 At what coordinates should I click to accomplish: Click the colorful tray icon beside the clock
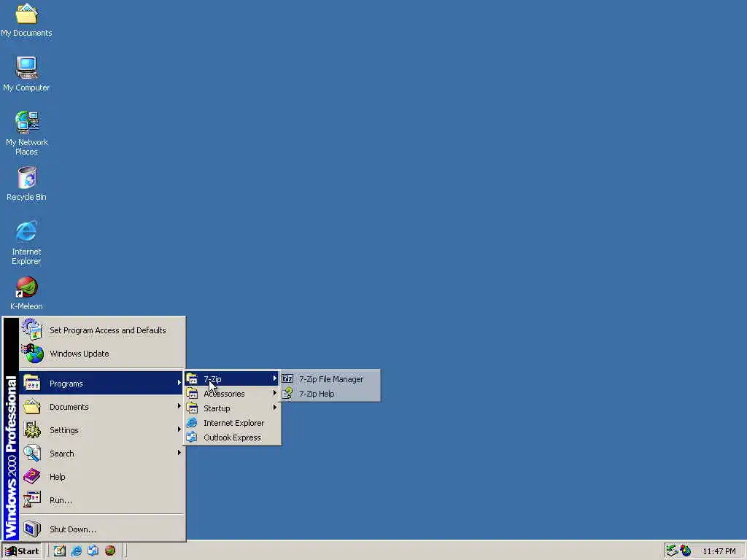686,551
